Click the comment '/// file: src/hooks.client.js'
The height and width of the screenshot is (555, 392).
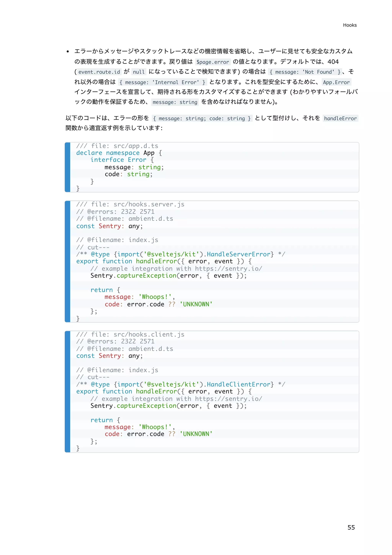[x=130, y=335]
